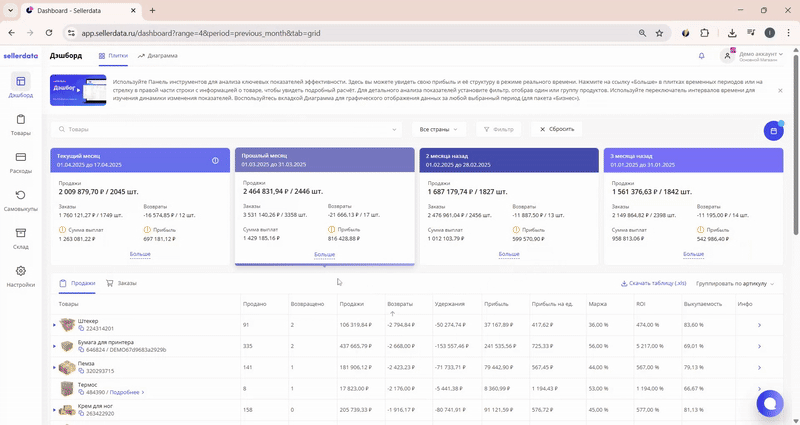800x425 pixels.
Task: Click Сумма выплат info icon in Текущий месяц
Action: pyautogui.click(x=62, y=230)
